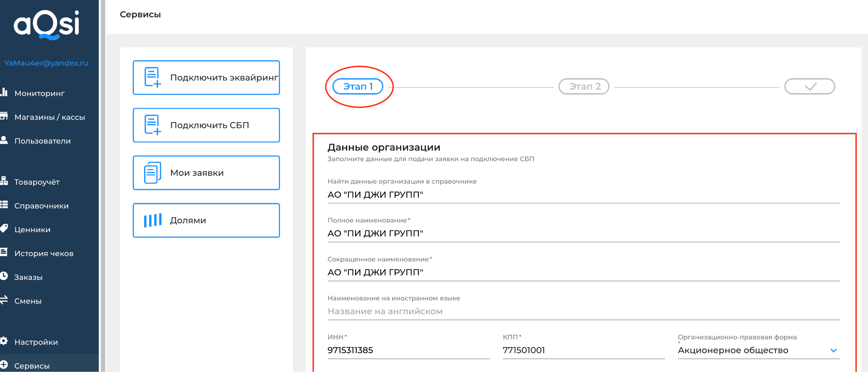868x372 pixels.
Task: Click the Подключить СБП button
Action: pyautogui.click(x=206, y=125)
